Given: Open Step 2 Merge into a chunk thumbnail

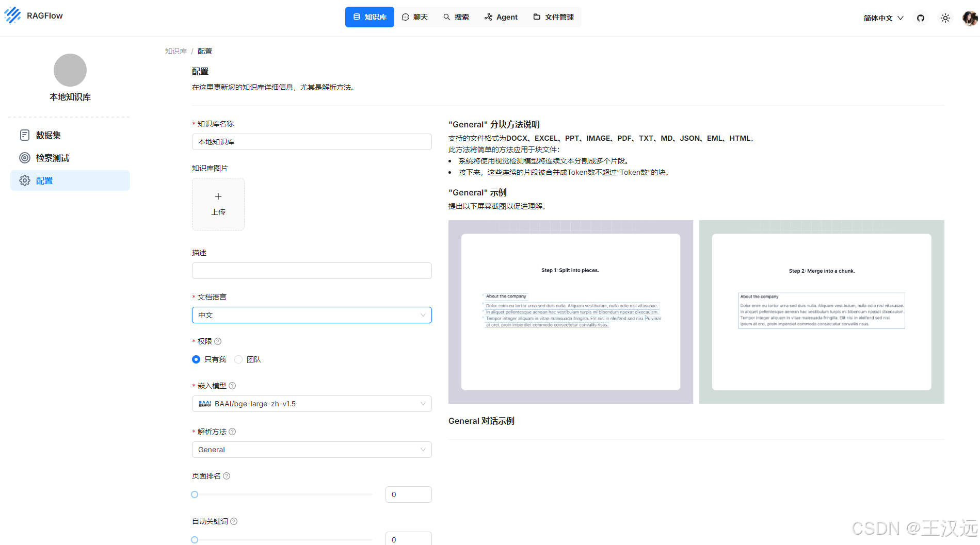Looking at the screenshot, I should (822, 312).
